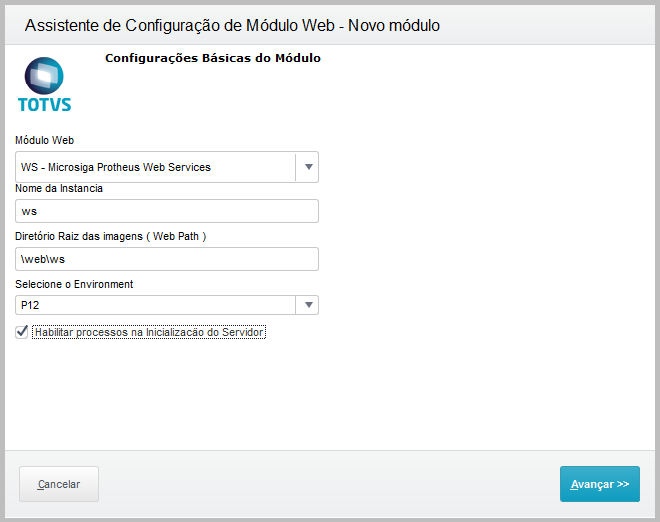Focus the Nome da Instancia text field
Viewport: 660px width, 522px height.
(x=167, y=211)
